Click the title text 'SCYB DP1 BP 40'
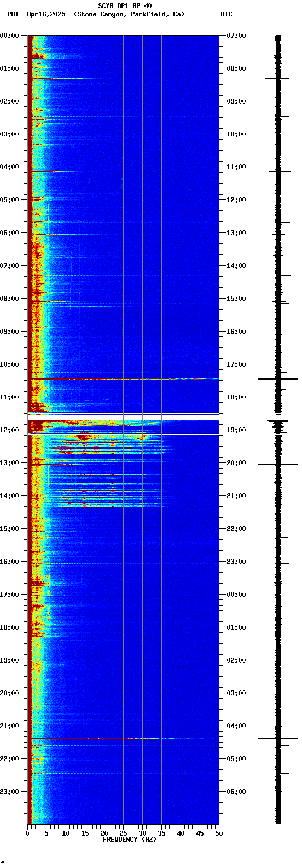Image resolution: width=302 pixels, height=868 pixels. pyautogui.click(x=125, y=6)
